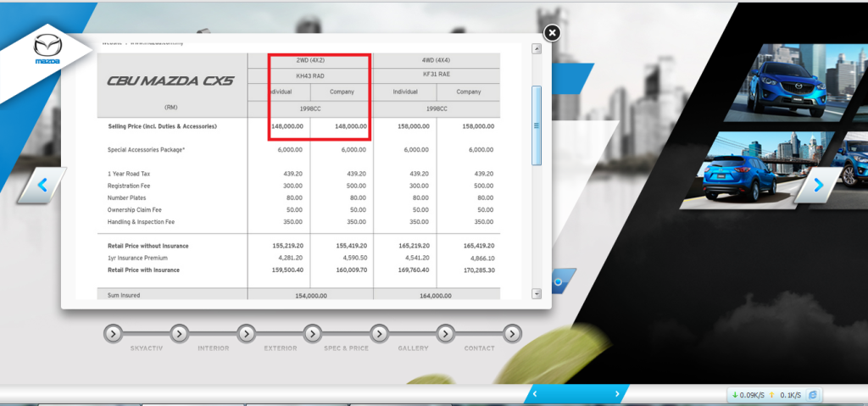The height and width of the screenshot is (406, 868).
Task: Click the arrow button above SKYACTIV
Action: tap(113, 333)
